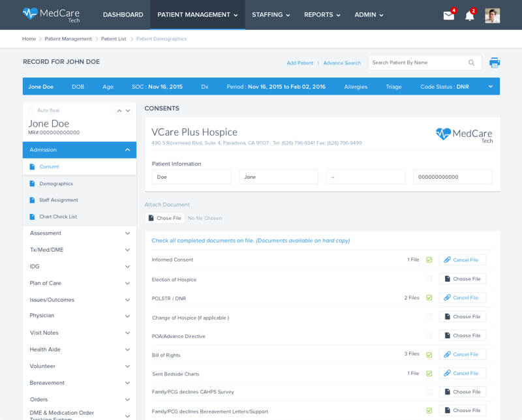522x420 pixels.
Task: Uncheck Family/PCG declines Bereavement Letters checkbox
Action: coord(429,411)
